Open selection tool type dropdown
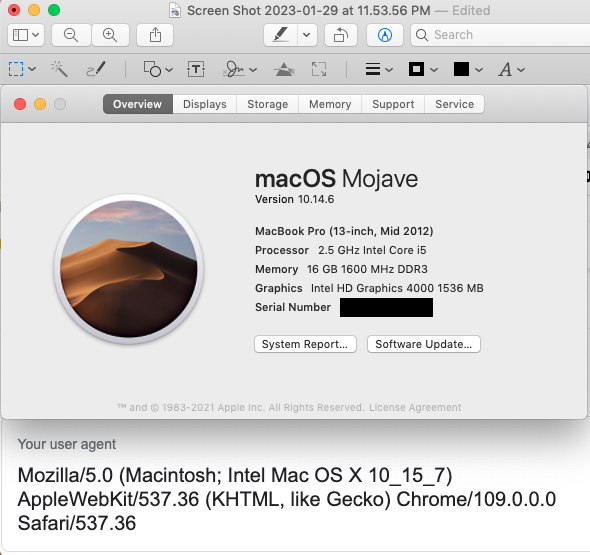Screen dimensions: 590x555 coord(32,69)
